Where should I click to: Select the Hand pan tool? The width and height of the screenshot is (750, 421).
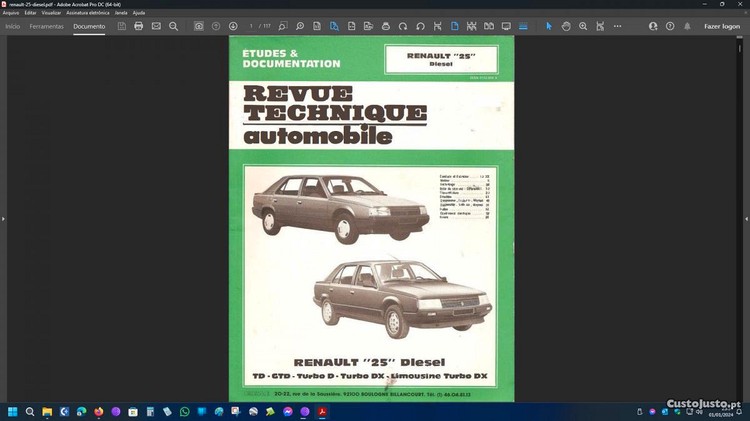[566, 26]
